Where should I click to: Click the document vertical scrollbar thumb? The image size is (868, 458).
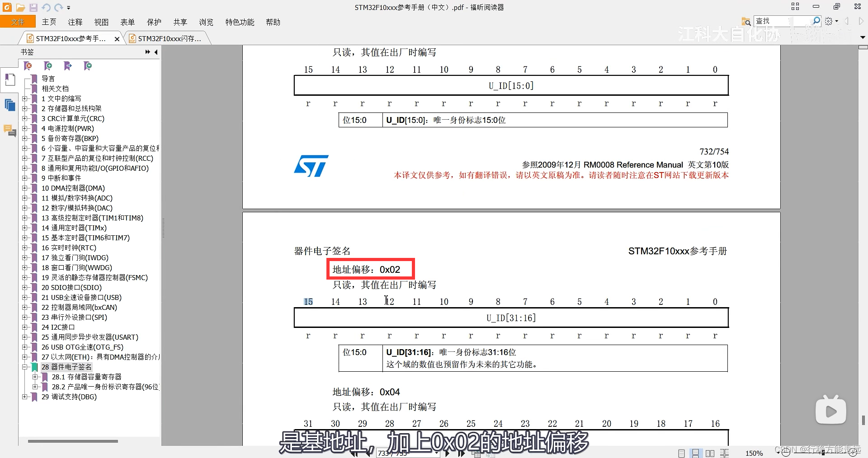(x=863, y=420)
